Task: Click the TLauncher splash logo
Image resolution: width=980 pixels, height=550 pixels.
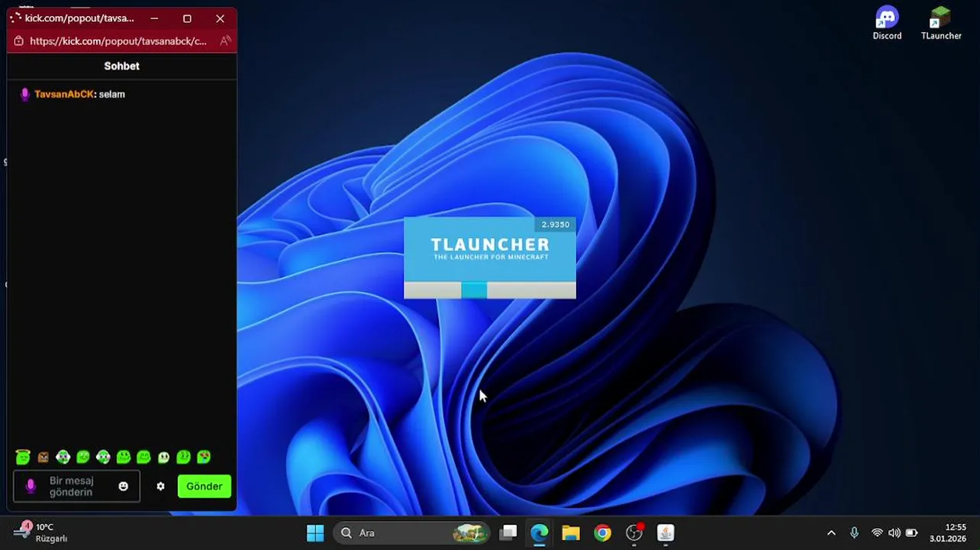Action: coord(490,248)
